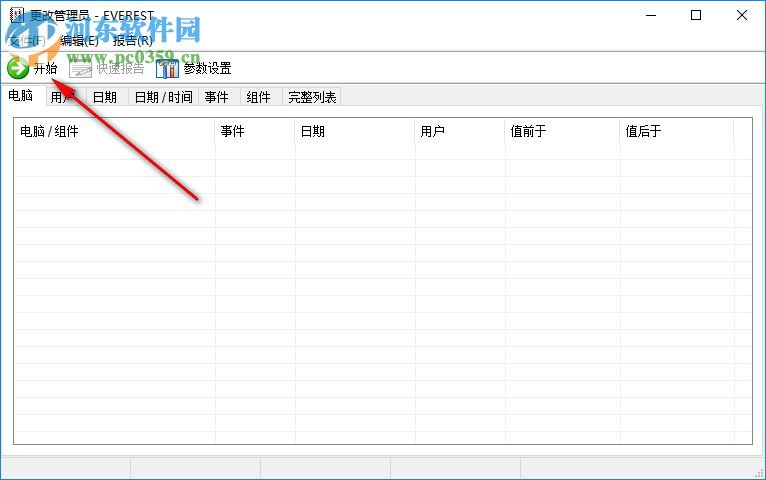Open the 编辑(E) menu
Screen dimensions: 766x480
tap(79, 41)
